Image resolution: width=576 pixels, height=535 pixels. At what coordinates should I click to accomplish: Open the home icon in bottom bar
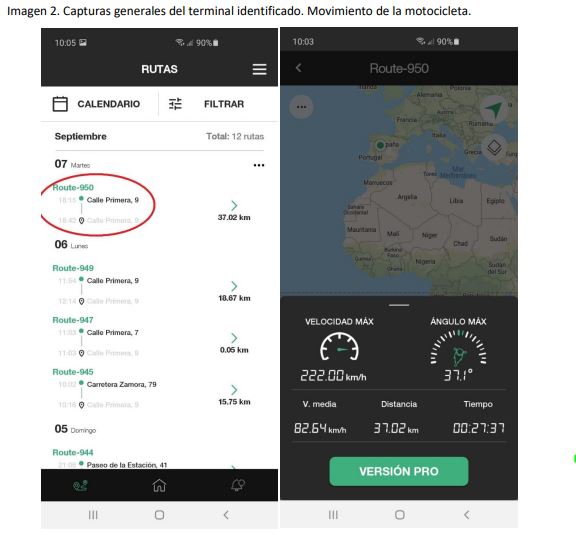click(x=159, y=485)
